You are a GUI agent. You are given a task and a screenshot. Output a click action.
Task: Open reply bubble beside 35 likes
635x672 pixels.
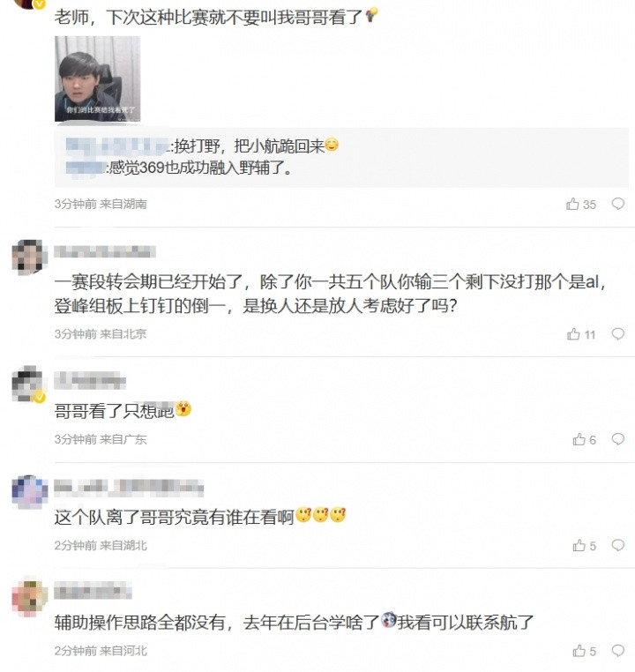coord(617,204)
